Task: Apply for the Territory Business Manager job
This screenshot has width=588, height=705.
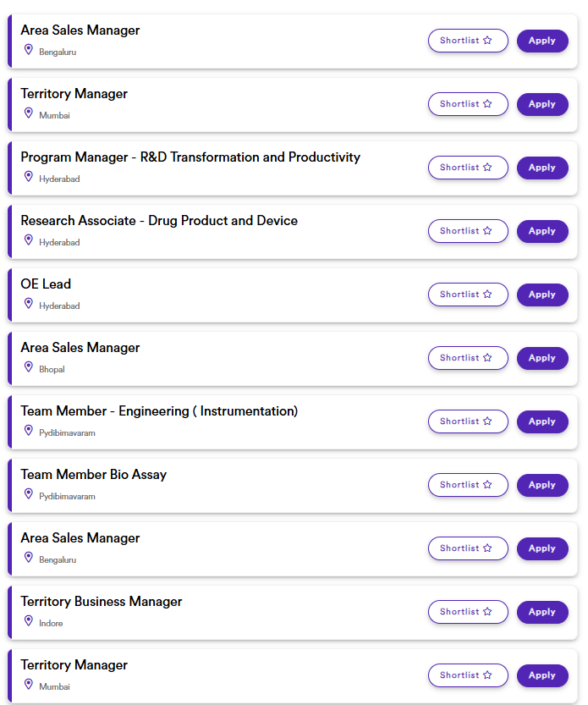Action: (x=542, y=612)
